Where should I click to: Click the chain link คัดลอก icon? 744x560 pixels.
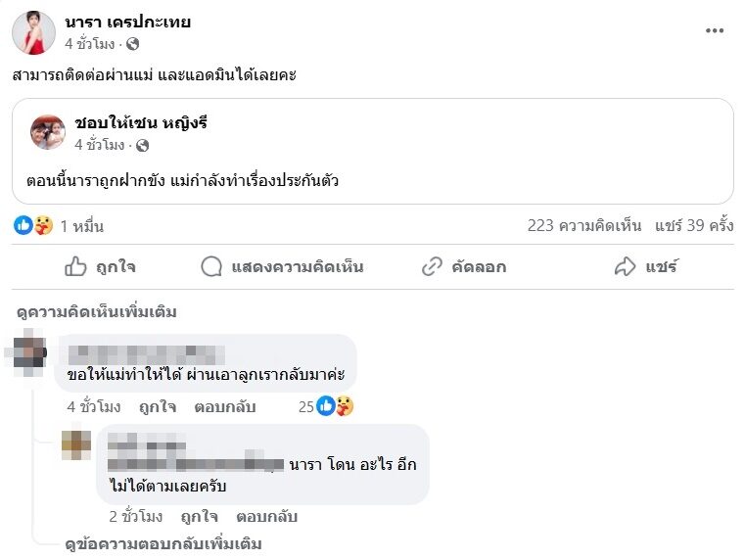(x=433, y=266)
